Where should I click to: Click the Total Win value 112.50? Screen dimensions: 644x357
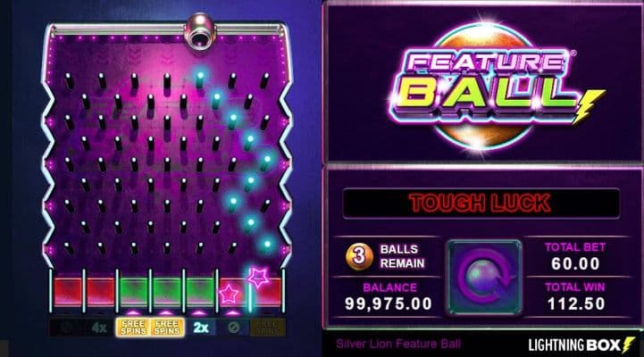[x=576, y=303]
